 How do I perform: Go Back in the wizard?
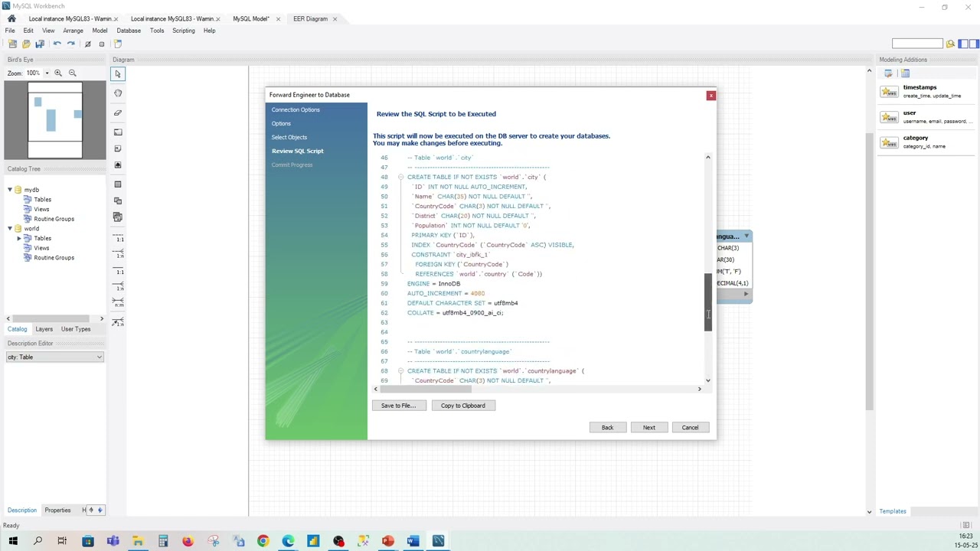[607, 427]
